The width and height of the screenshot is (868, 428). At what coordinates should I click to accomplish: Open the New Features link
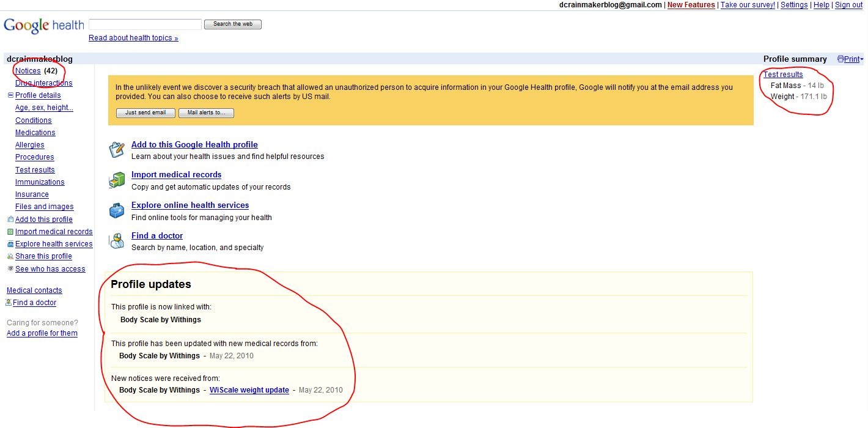point(691,5)
